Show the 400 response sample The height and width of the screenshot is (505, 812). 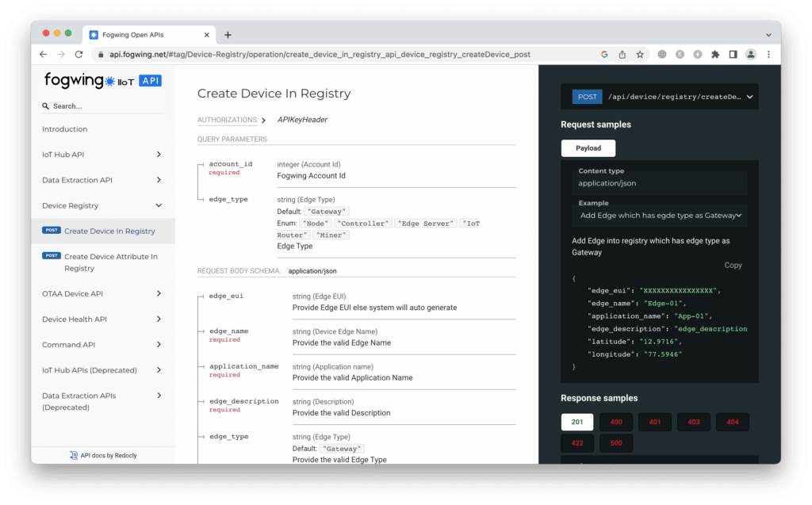[615, 422]
